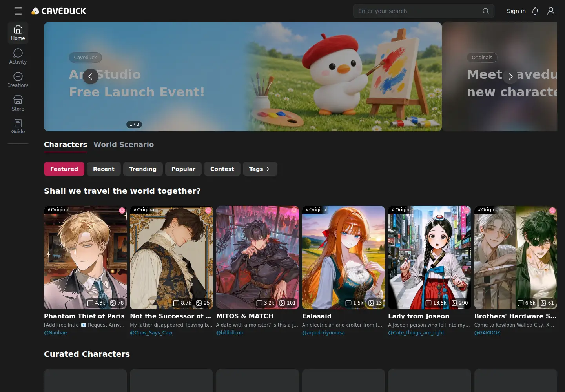The height and width of the screenshot is (392, 565).
Task: Click the search magnifier icon
Action: coord(486,11)
